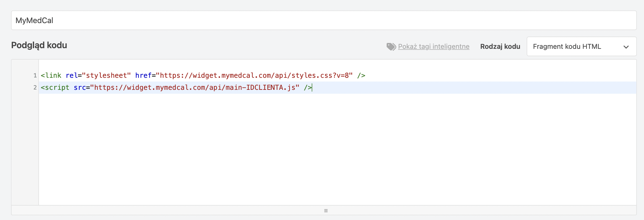644x220 pixels.
Task: Place cursor in main-IDCLIENTA.js script URL
Action: coord(194,88)
